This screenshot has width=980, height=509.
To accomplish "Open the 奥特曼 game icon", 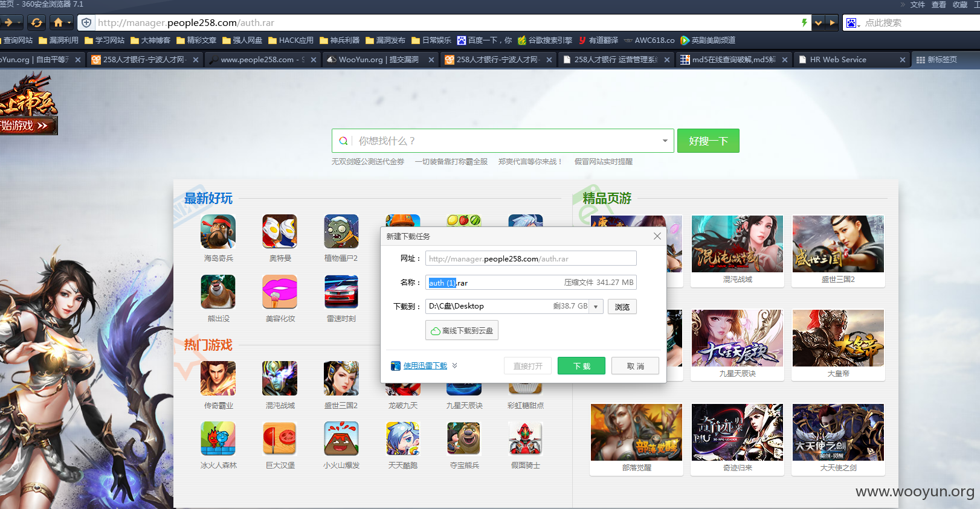I will 280,231.
